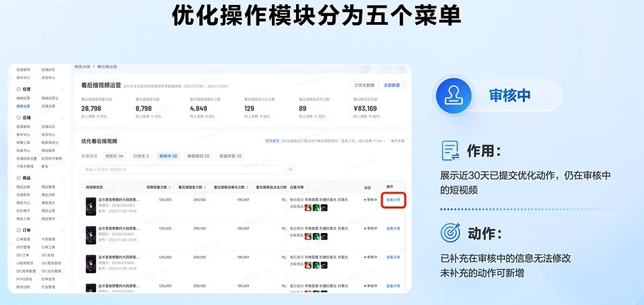Click the 动作 target icon
Screen dimensions: 644x305
coord(451,232)
